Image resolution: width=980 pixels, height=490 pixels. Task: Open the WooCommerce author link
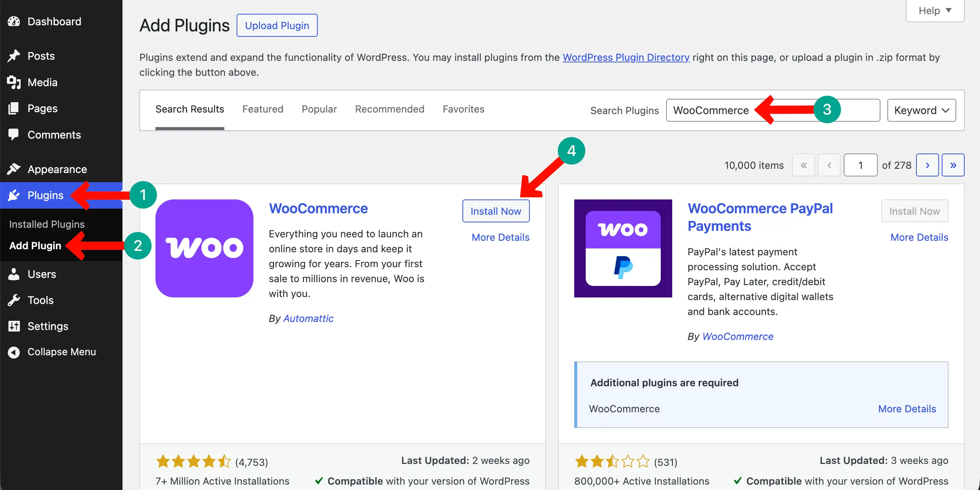point(738,336)
